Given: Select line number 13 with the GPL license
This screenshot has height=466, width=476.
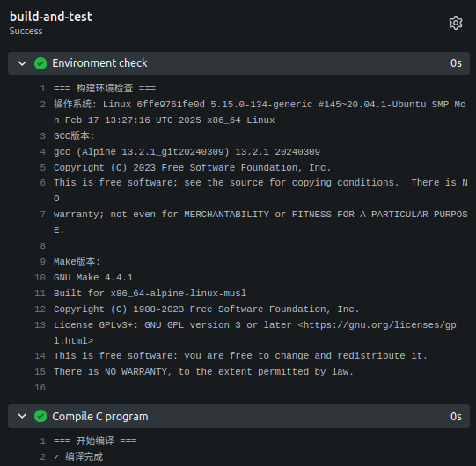Looking at the screenshot, I should coord(40,325).
